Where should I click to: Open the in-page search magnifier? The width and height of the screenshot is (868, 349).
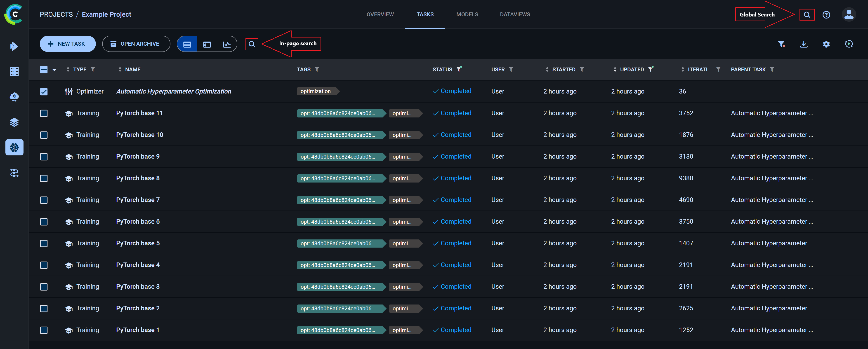pos(252,44)
